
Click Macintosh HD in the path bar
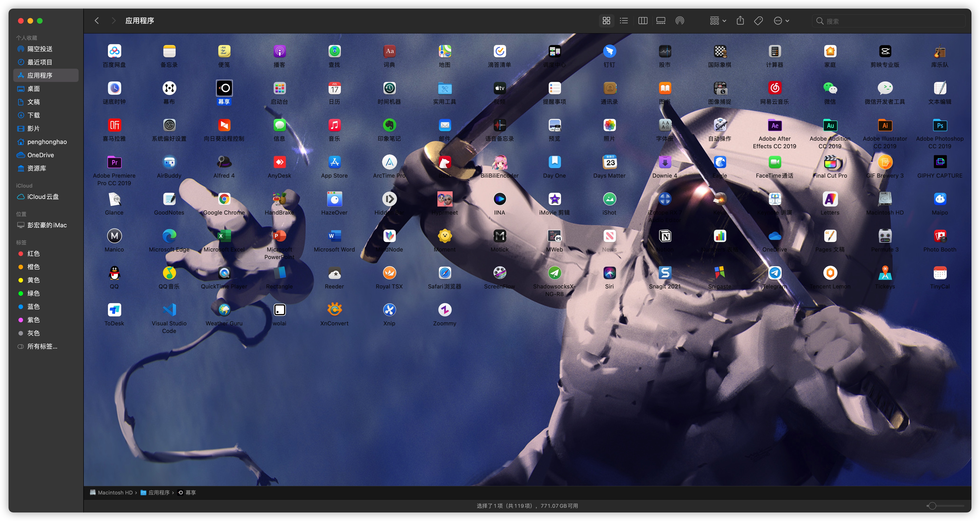115,492
